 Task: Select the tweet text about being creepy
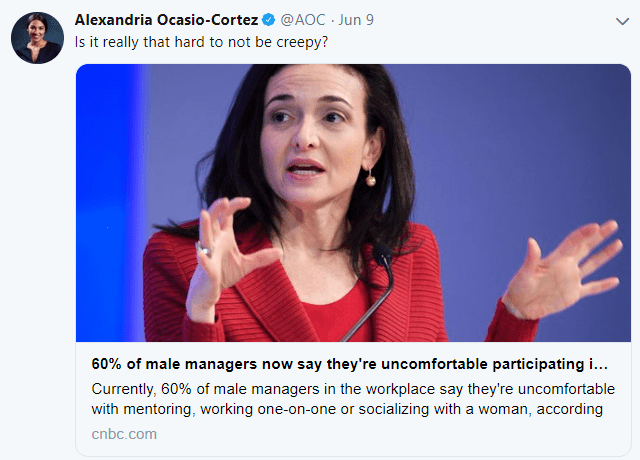(201, 42)
